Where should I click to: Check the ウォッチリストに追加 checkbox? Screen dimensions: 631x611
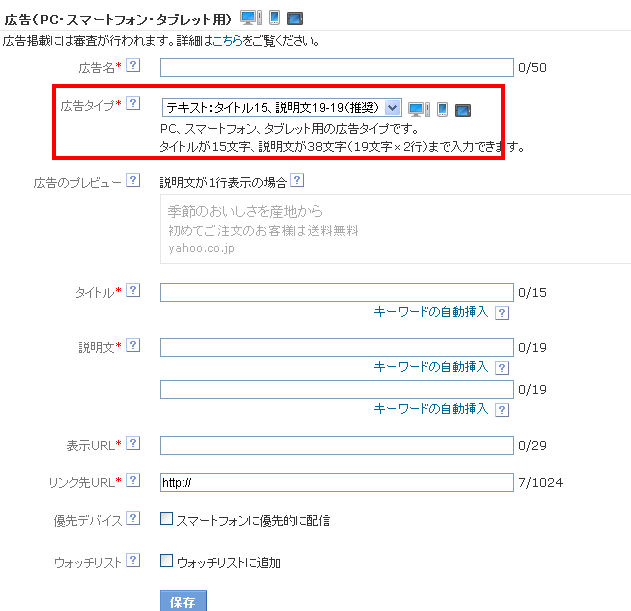pyautogui.click(x=166, y=560)
